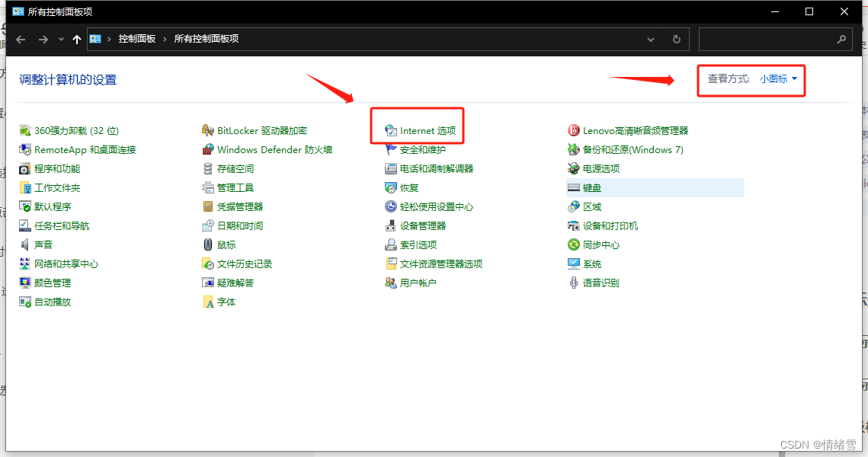Open the 键盘 text link

tap(592, 188)
